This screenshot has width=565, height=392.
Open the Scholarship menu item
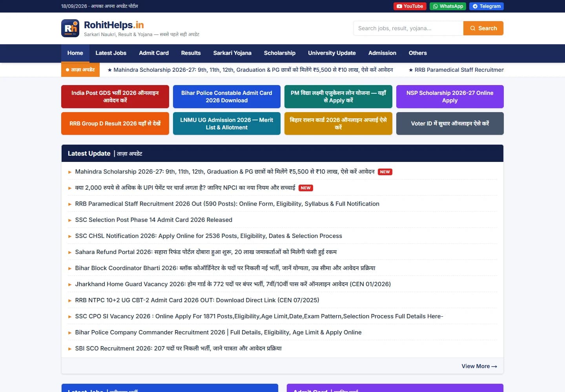(x=280, y=53)
